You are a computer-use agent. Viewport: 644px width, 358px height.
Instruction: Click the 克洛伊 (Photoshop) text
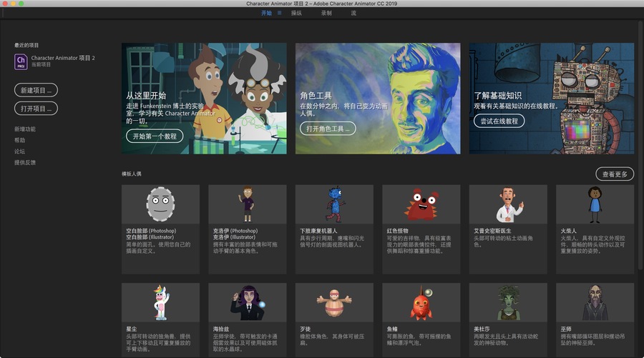[x=235, y=231]
